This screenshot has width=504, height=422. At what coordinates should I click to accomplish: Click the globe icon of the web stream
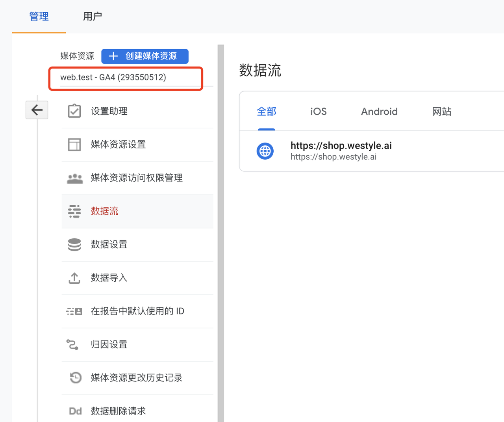(x=265, y=151)
